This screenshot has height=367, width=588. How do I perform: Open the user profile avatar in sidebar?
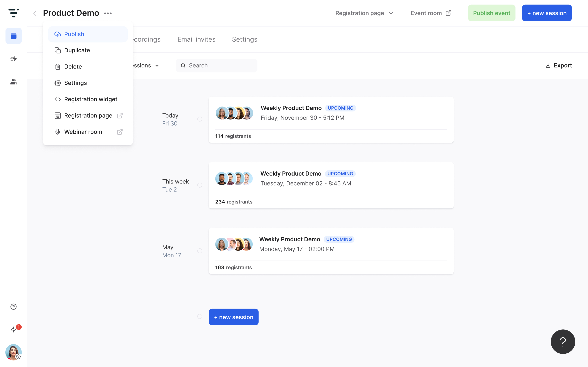[14, 352]
